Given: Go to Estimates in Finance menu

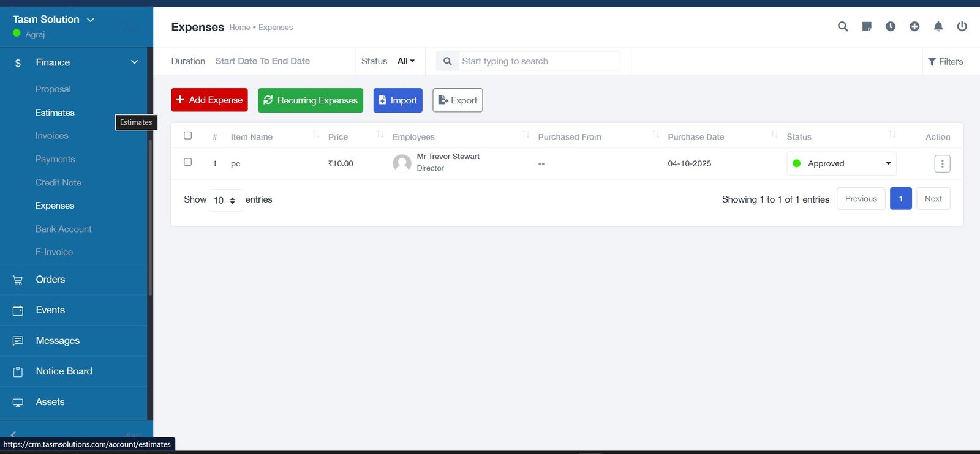Looking at the screenshot, I should [x=55, y=113].
